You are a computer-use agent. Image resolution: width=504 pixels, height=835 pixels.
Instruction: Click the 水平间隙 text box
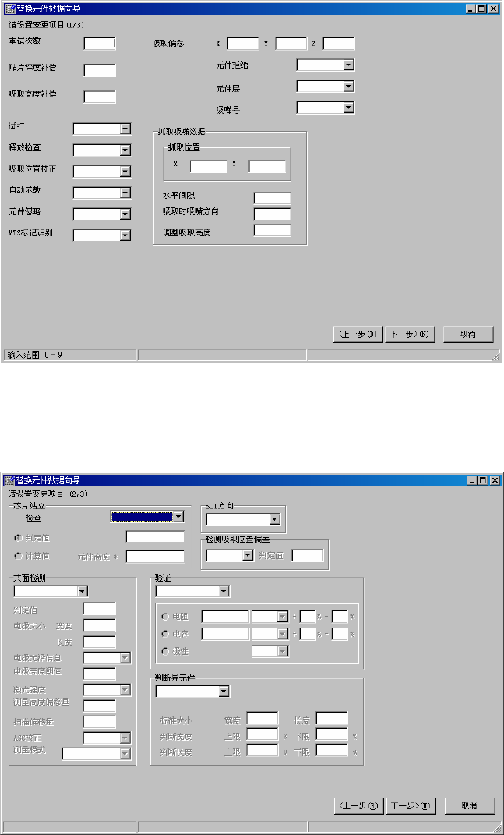point(272,198)
